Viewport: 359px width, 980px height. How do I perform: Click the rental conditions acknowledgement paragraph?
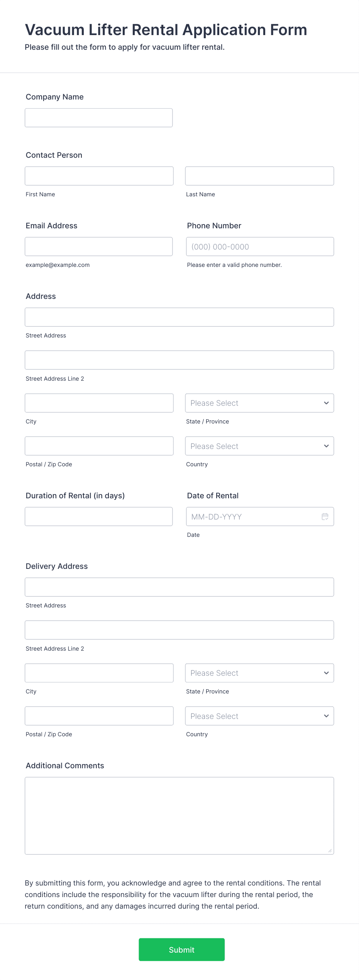click(x=173, y=894)
